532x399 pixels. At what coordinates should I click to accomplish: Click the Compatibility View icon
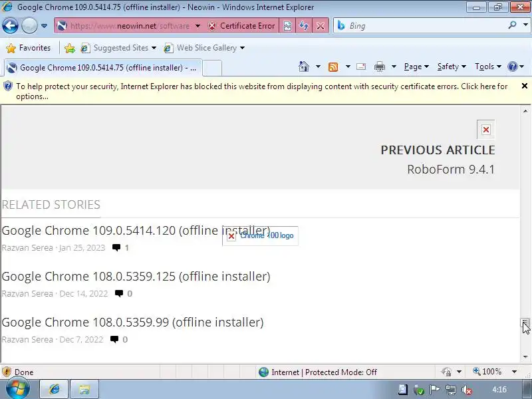tap(287, 26)
